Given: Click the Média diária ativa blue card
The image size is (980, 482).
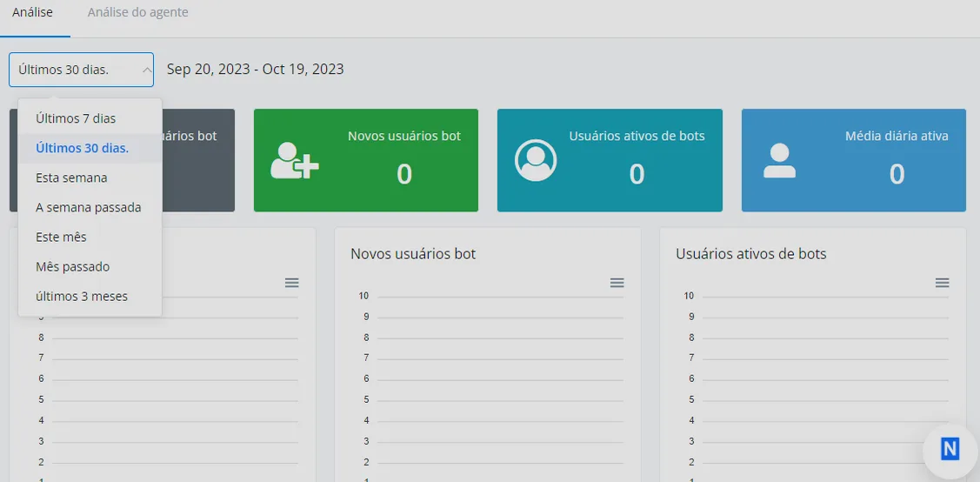Looking at the screenshot, I should tap(854, 161).
